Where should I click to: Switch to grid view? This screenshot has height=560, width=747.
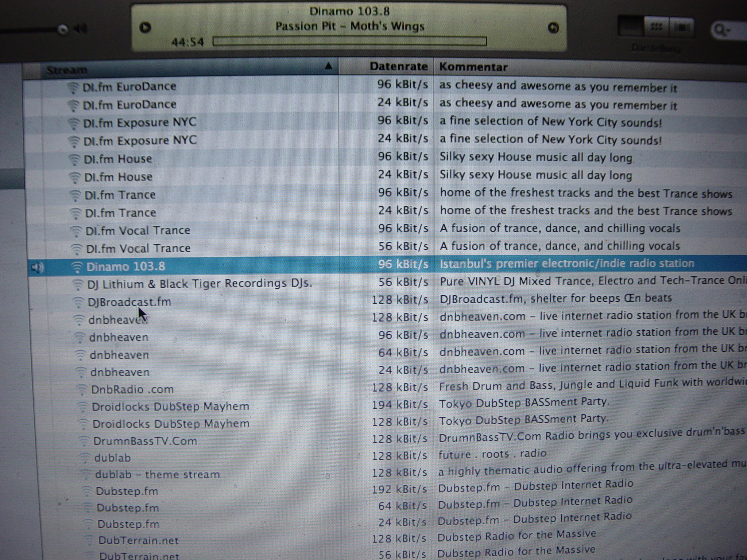pyautogui.click(x=656, y=27)
